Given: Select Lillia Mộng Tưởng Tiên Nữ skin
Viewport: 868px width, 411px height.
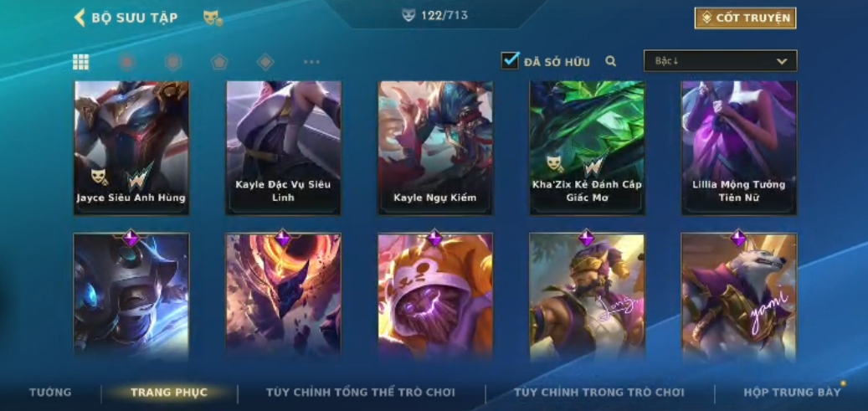Looking at the screenshot, I should click(739, 148).
